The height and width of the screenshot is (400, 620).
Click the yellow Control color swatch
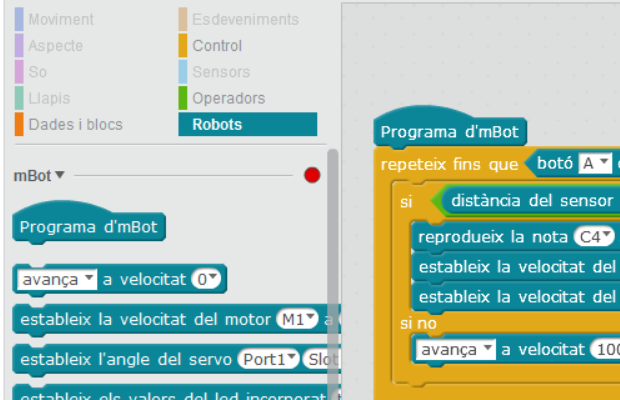click(183, 45)
